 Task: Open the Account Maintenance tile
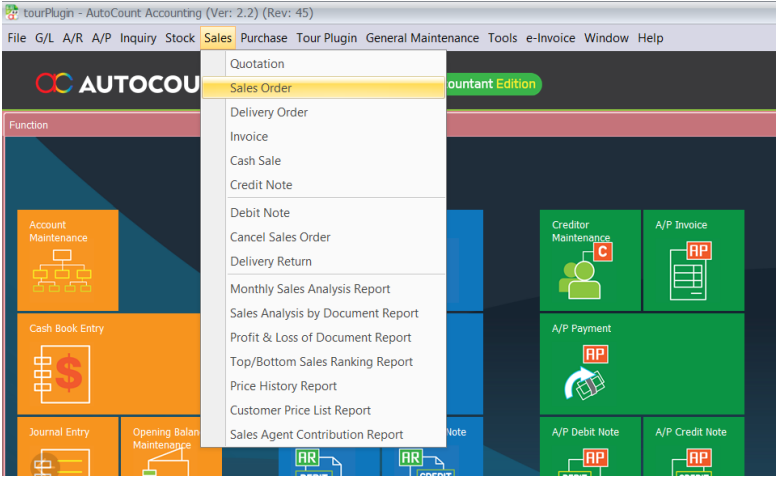coord(68,260)
